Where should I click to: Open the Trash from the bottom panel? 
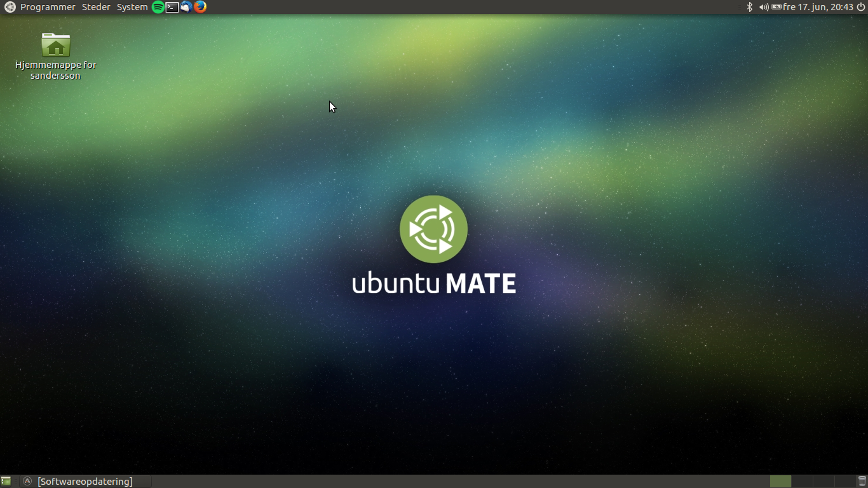(862, 481)
